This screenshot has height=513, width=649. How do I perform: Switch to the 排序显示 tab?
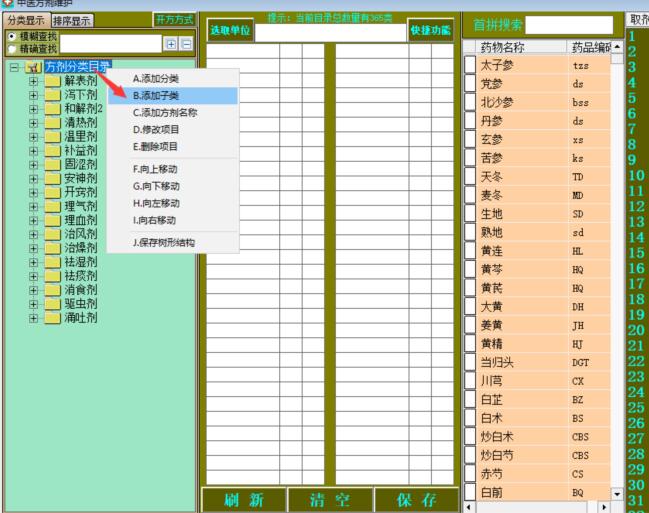71,20
